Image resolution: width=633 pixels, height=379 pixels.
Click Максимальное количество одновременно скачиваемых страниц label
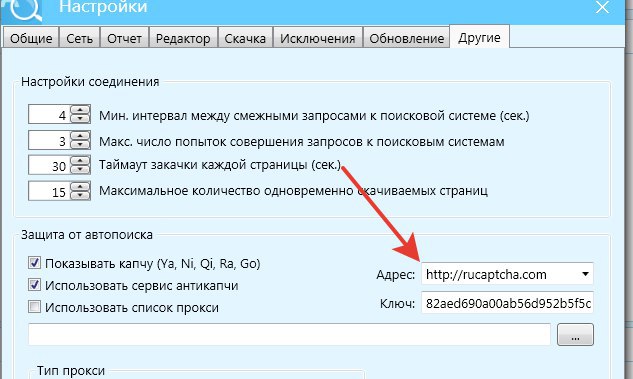(293, 191)
